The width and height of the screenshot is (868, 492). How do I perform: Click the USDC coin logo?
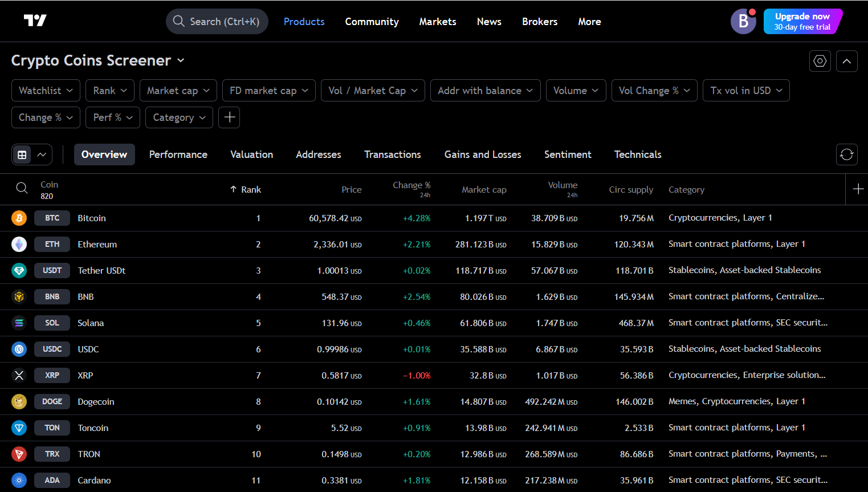click(x=19, y=349)
